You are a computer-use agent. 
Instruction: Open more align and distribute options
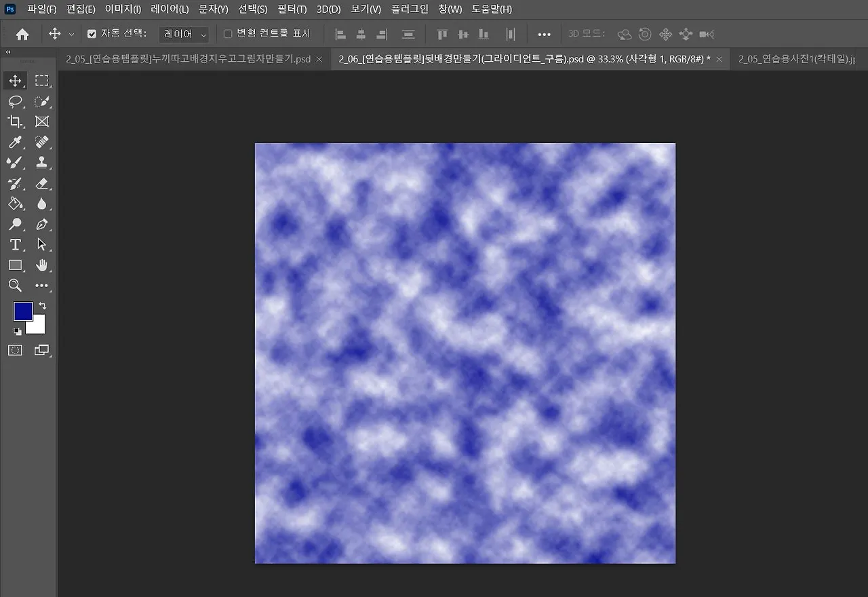pos(544,34)
